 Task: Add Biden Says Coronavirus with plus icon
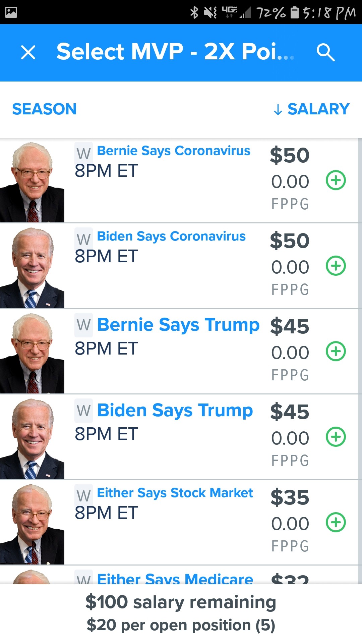pos(336,266)
